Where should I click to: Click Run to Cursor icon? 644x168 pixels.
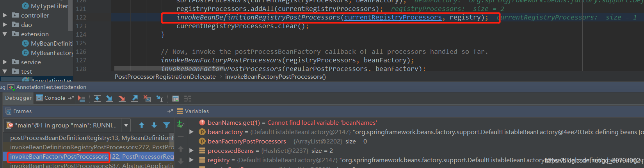coord(160,99)
